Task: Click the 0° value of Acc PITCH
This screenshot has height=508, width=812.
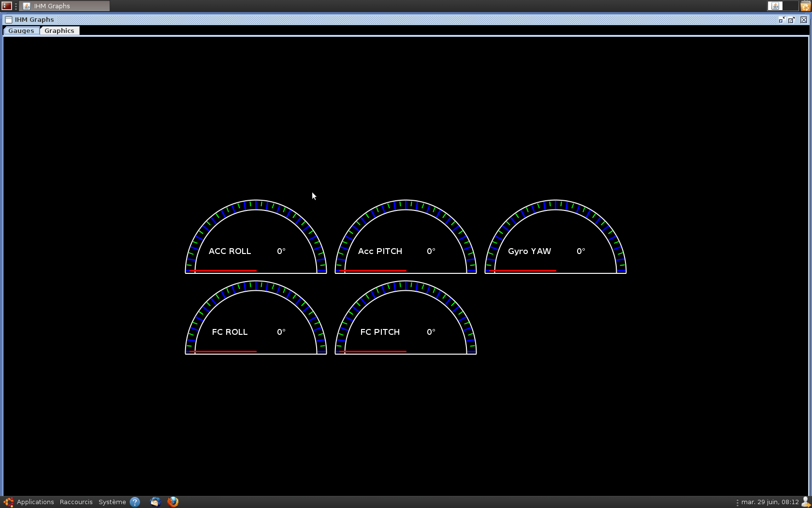Action: pyautogui.click(x=431, y=251)
